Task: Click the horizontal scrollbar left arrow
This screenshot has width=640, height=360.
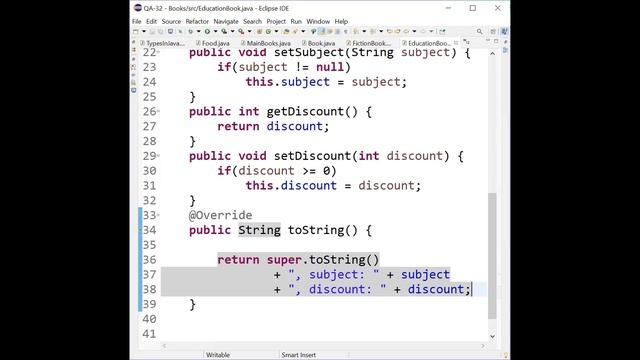Action: pyautogui.click(x=164, y=346)
